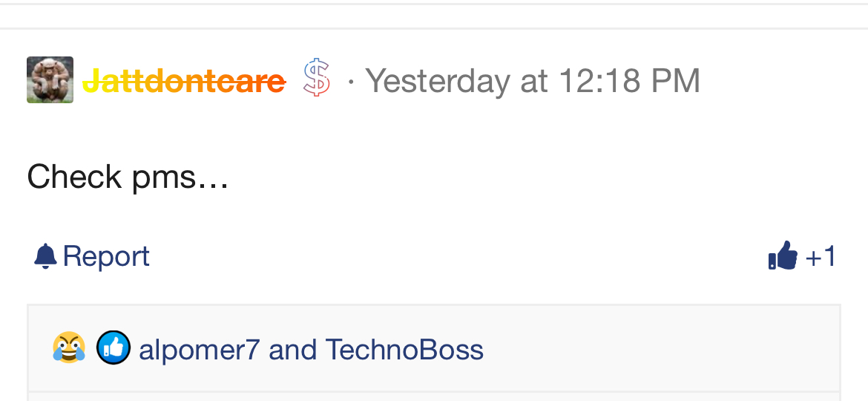Click the word "and" in reactions list
Viewport: 868px width, 401px height.
coord(292,349)
